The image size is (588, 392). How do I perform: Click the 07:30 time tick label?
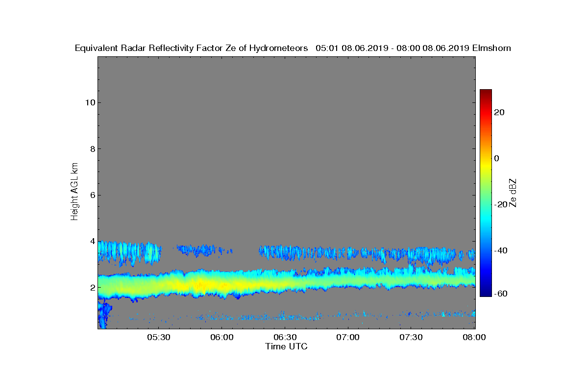[x=411, y=338]
